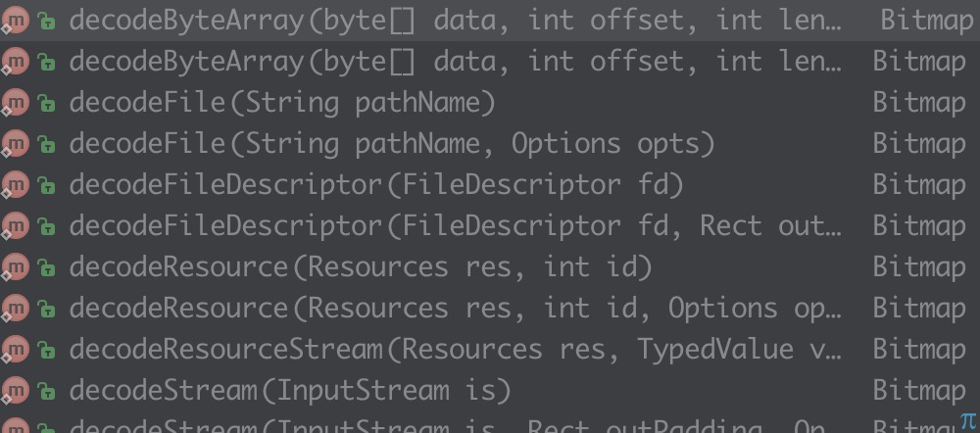This screenshot has width=980, height=433.
Task: Select decodeResource with Options parameter suggestion
Action: (x=455, y=309)
